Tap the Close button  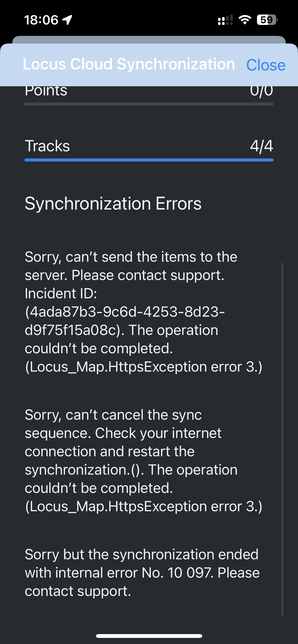coord(266,65)
